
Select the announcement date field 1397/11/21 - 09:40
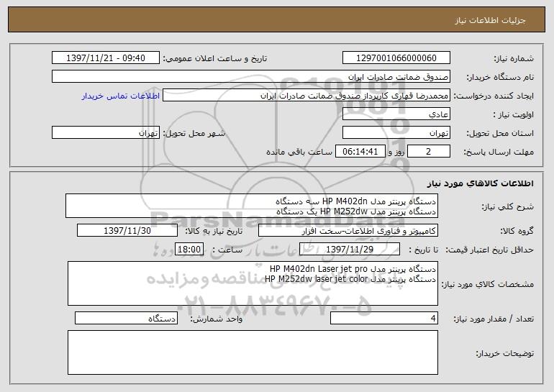pyautogui.click(x=106, y=58)
